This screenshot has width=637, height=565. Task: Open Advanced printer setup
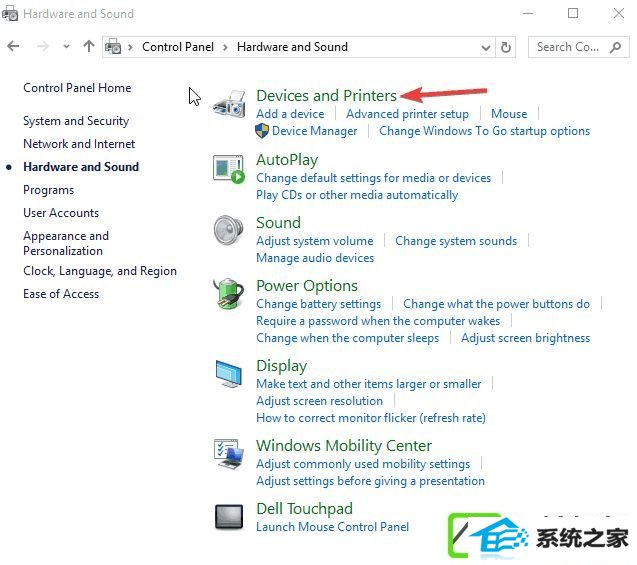click(x=407, y=114)
